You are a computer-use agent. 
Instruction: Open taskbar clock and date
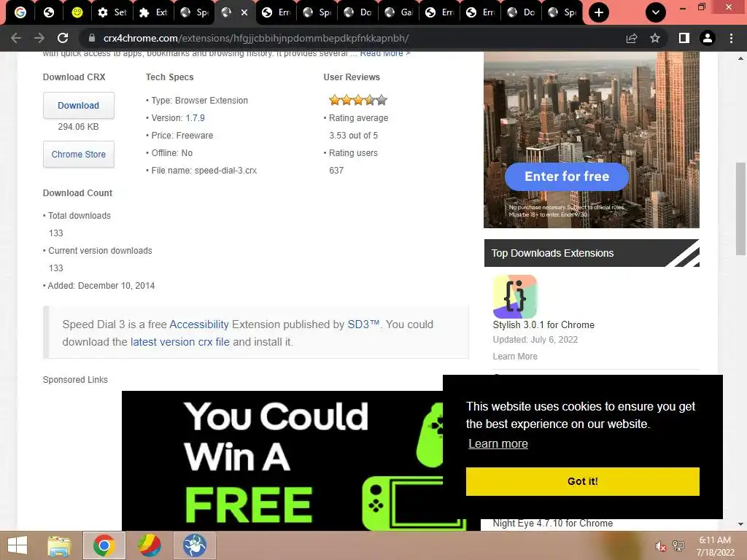pos(715,545)
